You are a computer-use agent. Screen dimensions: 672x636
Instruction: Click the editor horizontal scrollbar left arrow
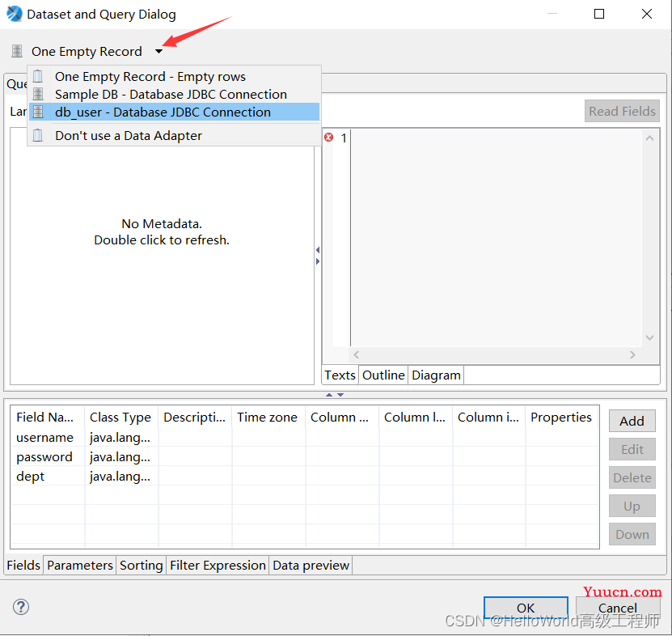click(x=356, y=354)
